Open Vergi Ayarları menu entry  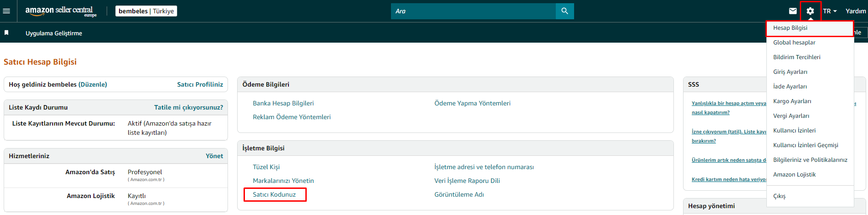(x=791, y=116)
